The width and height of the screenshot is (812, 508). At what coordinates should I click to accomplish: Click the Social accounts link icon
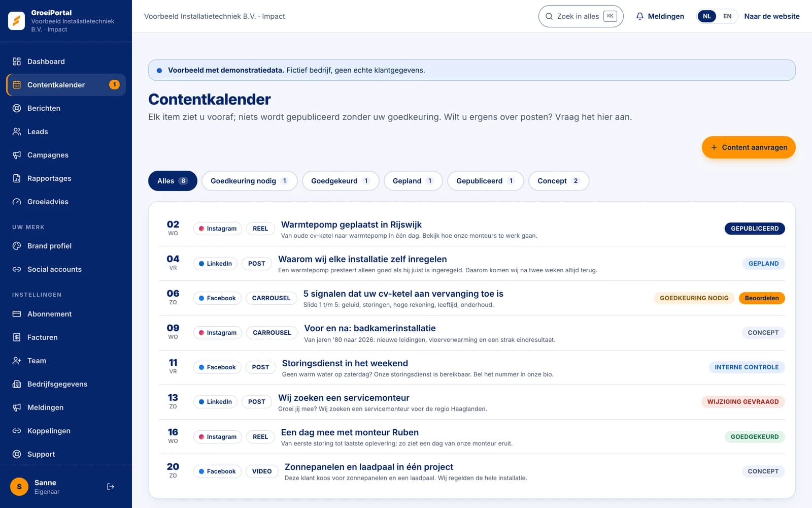pyautogui.click(x=17, y=269)
